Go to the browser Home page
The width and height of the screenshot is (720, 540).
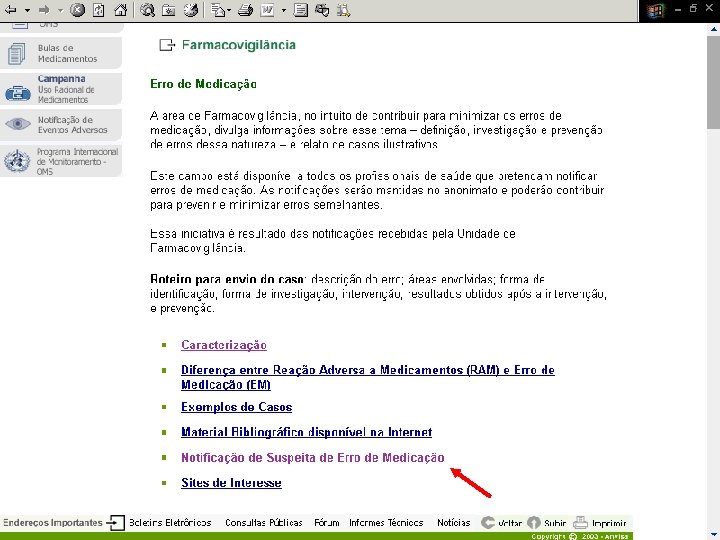pos(120,10)
